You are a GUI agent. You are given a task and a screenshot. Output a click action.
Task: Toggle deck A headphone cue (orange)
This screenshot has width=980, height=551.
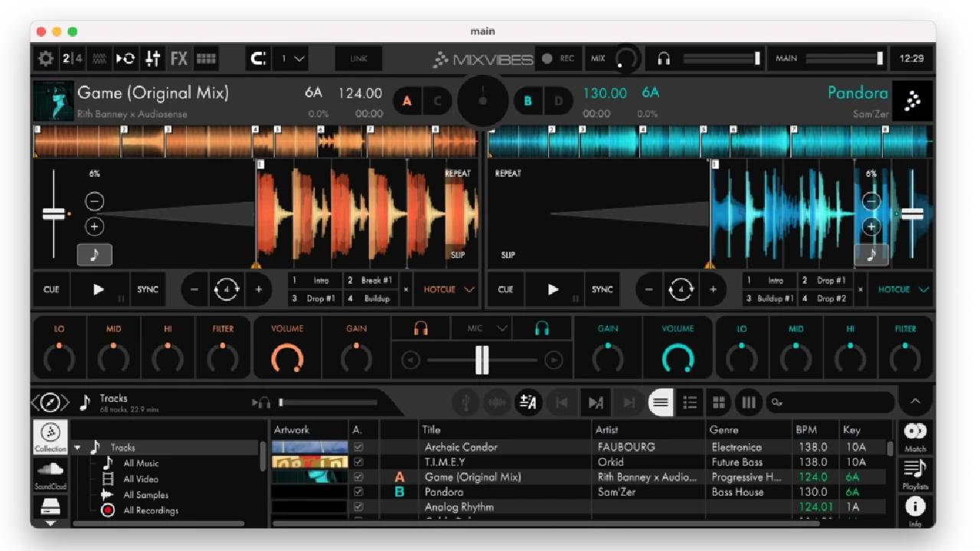tap(420, 328)
